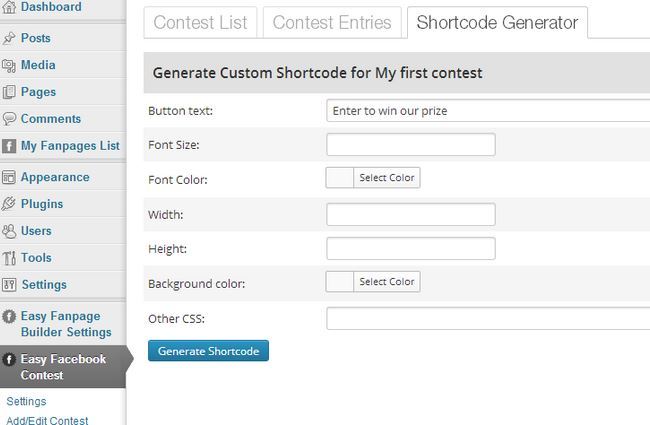Click the Comments speech bubble icon
Image resolution: width=650 pixels, height=425 pixels.
point(9,119)
